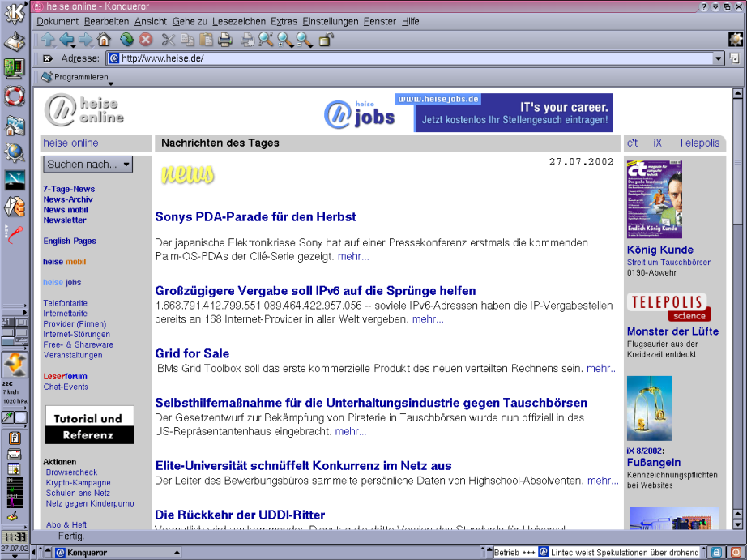Launch Netscape from the side panel
This screenshot has width=747, height=560.
[x=15, y=180]
